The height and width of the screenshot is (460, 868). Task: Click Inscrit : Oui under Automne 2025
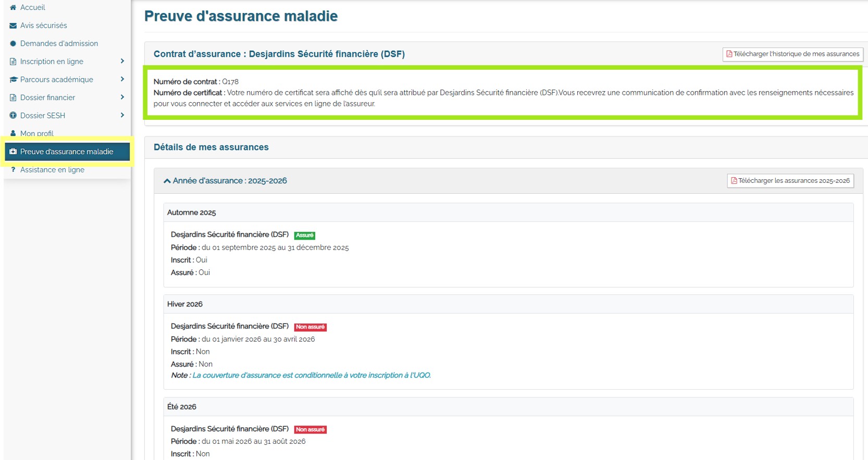(189, 260)
